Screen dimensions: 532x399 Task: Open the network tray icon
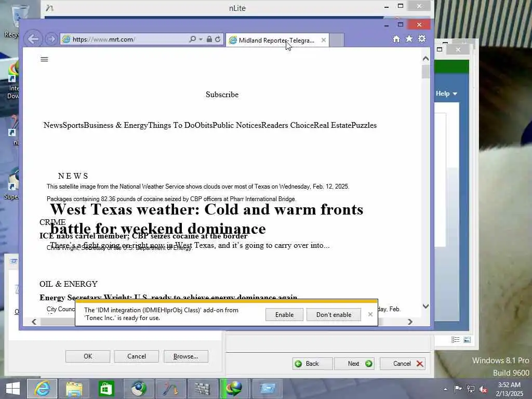coord(471,389)
